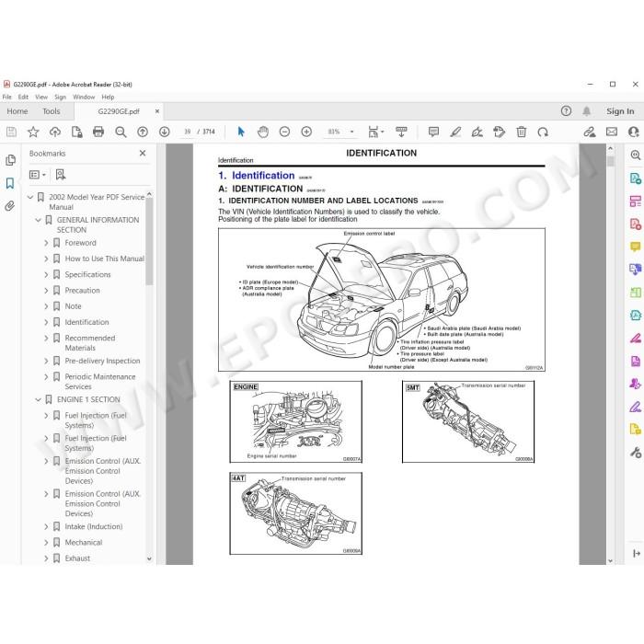Open the Window menu
This screenshot has width=644, height=644.
[x=84, y=97]
